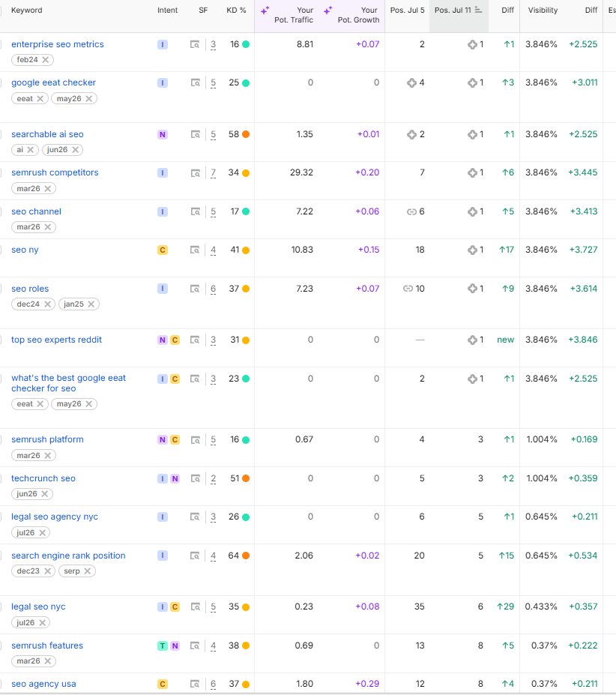Sort by Visibility column header
The width and height of the screenshot is (616, 695).
543,10
